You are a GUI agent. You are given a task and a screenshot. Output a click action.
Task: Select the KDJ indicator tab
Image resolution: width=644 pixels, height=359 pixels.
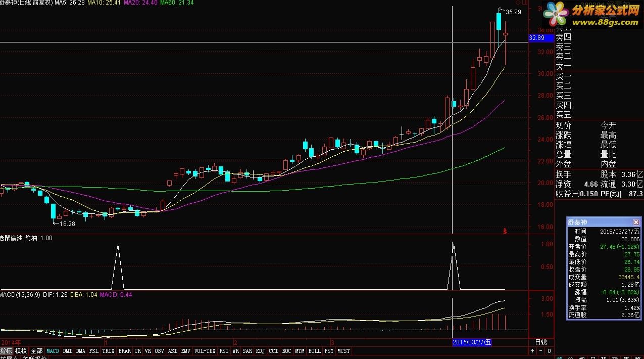261,350
